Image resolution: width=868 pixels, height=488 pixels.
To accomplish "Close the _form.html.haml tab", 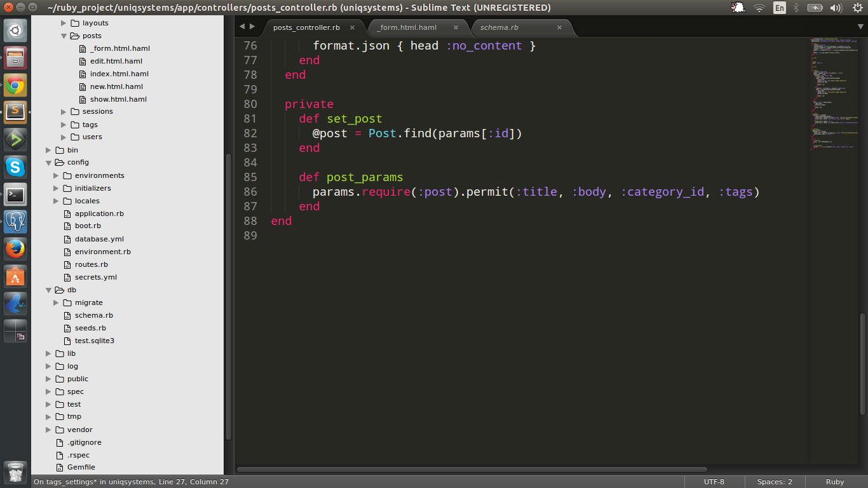I will tap(456, 28).
